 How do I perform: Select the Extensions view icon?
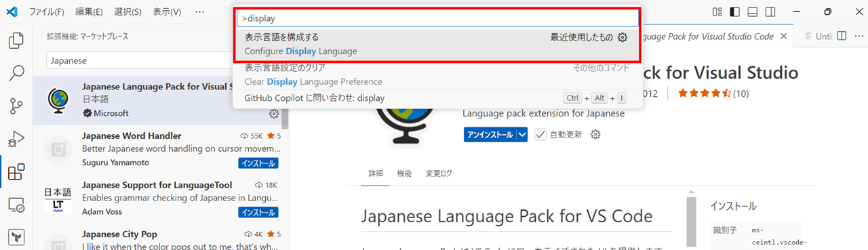tap(16, 171)
